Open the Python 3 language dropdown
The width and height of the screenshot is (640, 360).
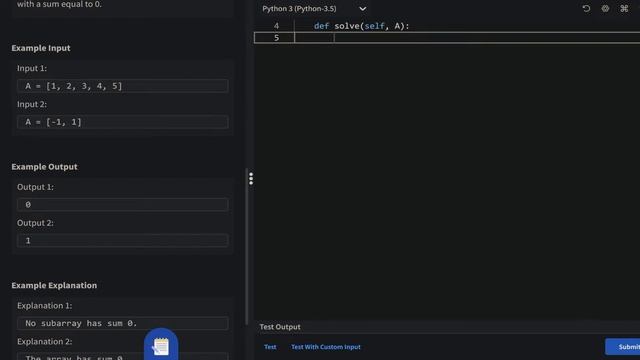[x=314, y=9]
